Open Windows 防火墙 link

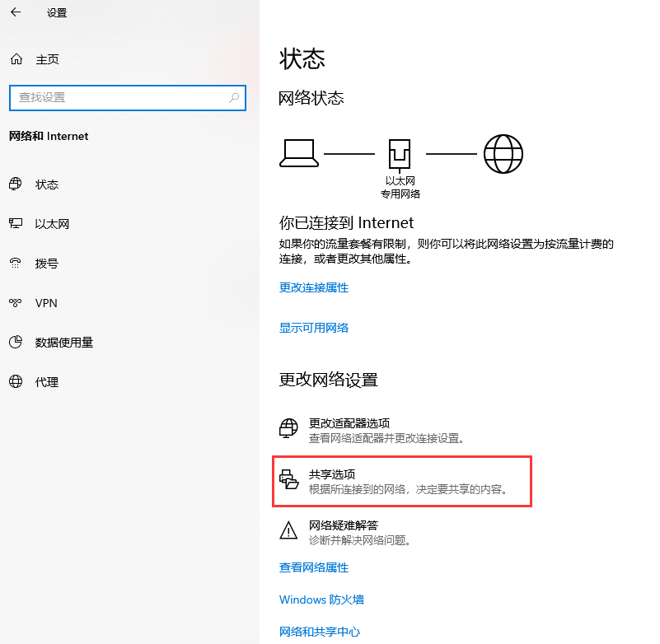click(321, 600)
